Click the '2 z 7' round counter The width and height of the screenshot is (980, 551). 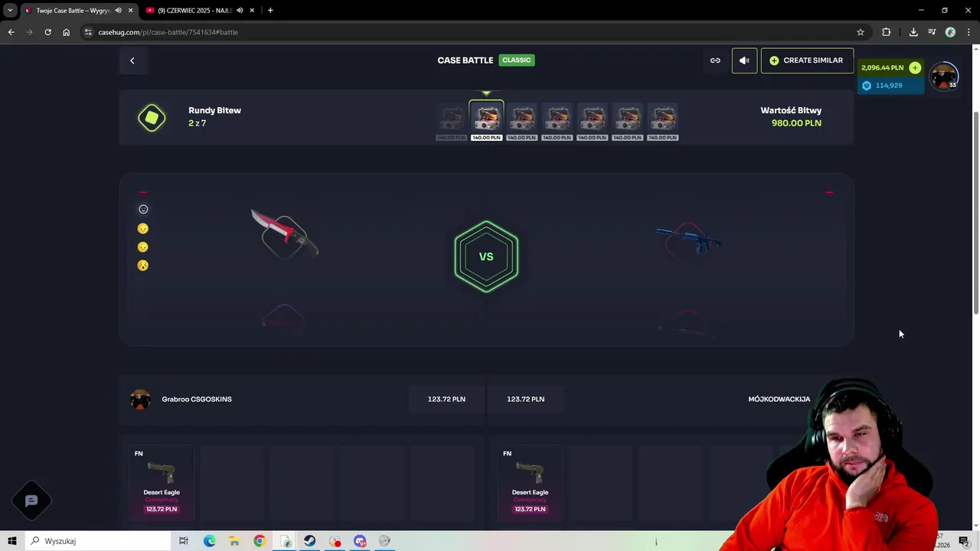pos(197,123)
